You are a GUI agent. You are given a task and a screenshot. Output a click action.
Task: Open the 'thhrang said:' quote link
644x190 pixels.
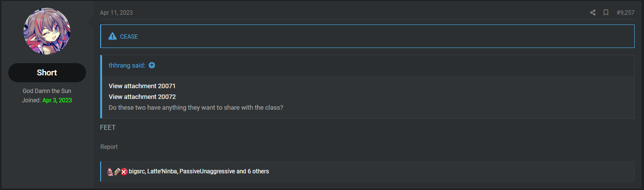point(127,65)
